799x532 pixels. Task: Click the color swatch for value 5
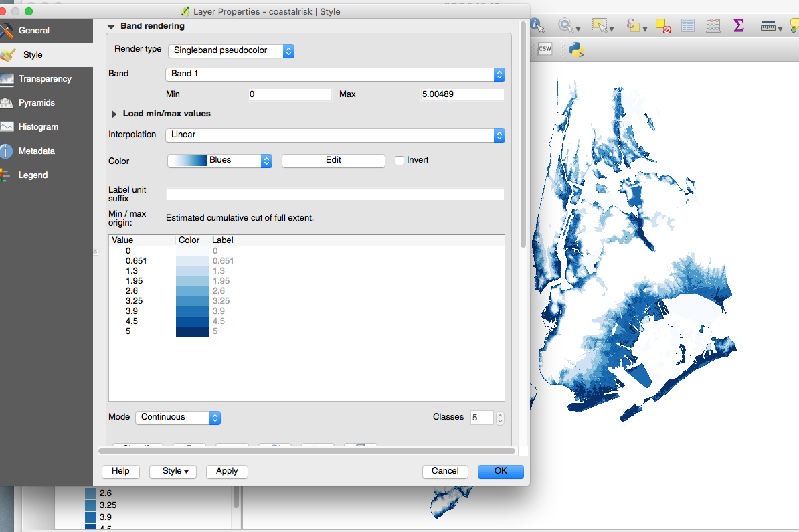coord(192,331)
